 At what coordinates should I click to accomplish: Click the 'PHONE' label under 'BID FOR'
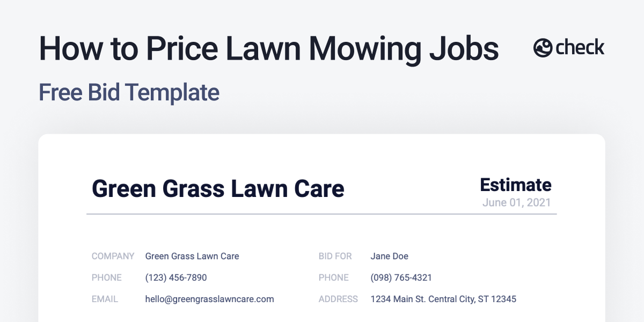point(334,278)
